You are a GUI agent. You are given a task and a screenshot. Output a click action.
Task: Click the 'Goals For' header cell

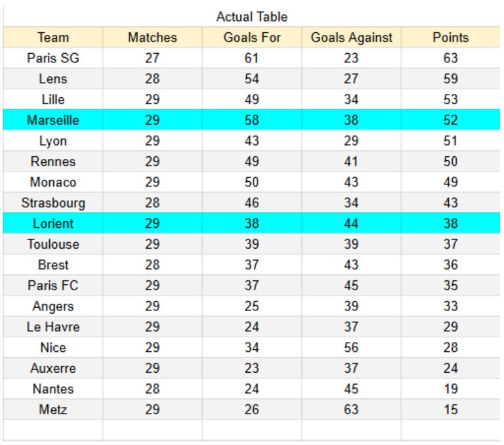251,37
